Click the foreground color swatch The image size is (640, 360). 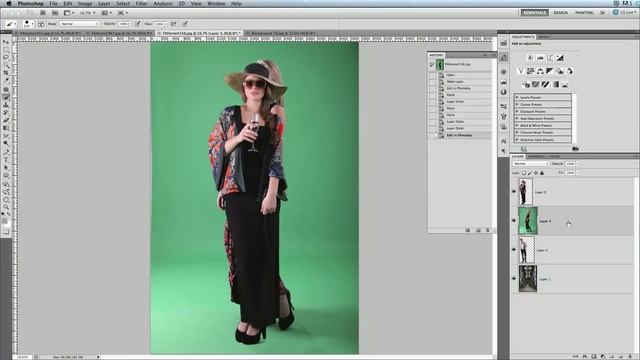tap(4, 221)
